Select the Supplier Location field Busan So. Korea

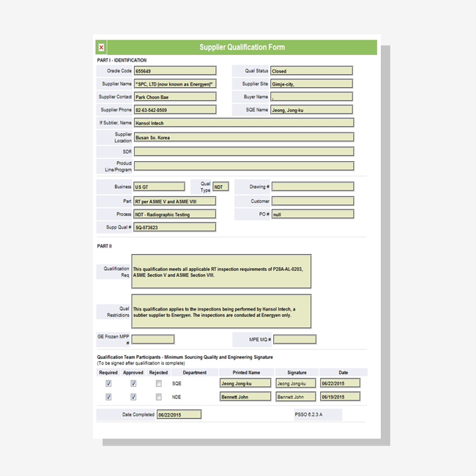(x=244, y=137)
